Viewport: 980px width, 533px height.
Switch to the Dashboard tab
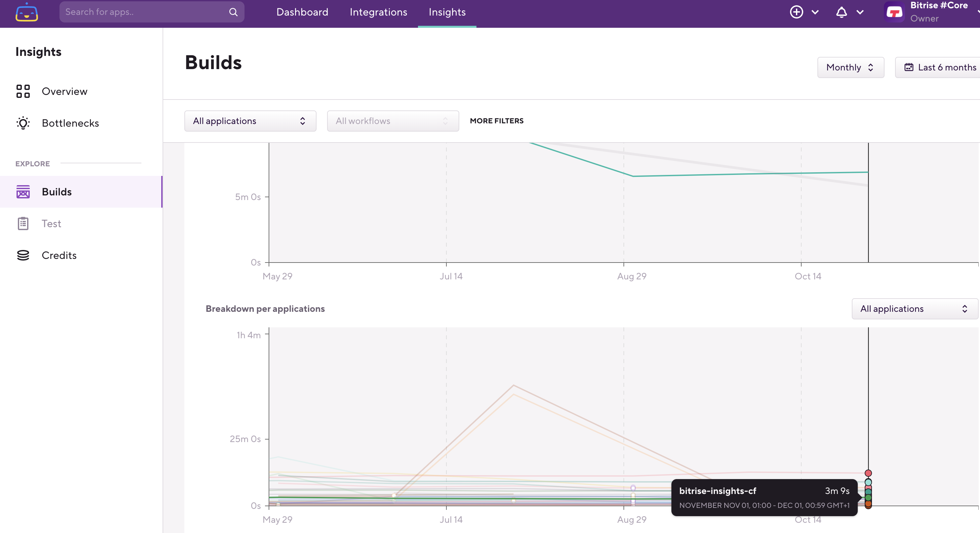click(302, 12)
